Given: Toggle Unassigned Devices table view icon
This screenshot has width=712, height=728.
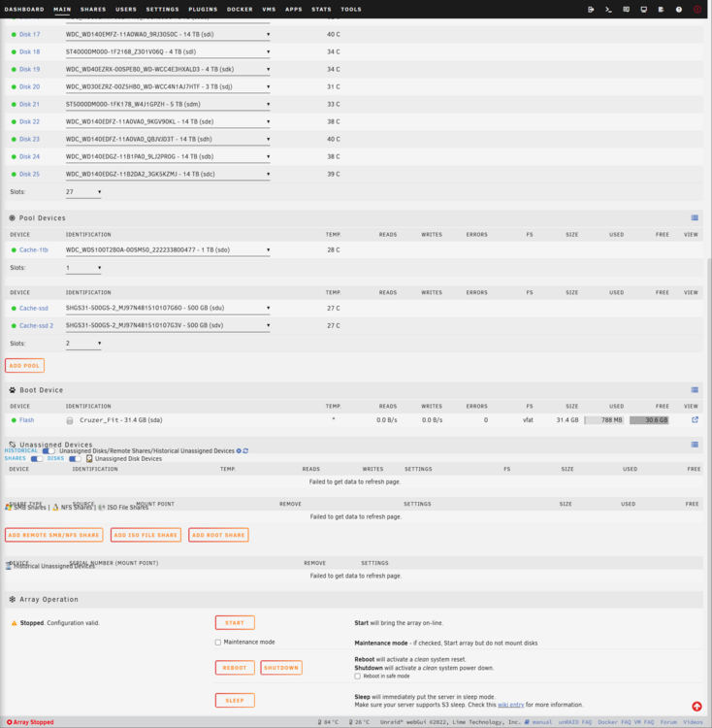Looking at the screenshot, I should coord(695,445).
